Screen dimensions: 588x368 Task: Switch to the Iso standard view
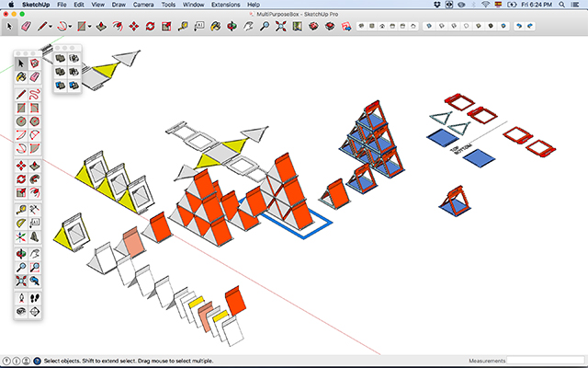[x=361, y=26]
